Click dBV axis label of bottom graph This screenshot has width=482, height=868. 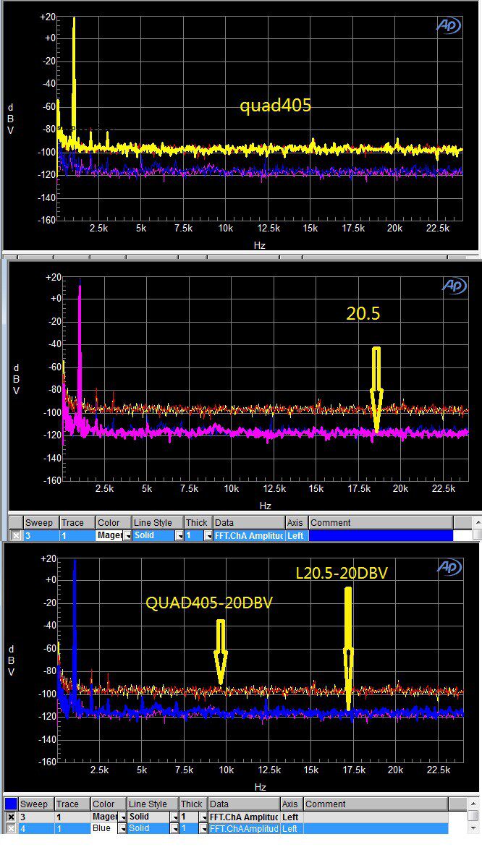click(11, 660)
